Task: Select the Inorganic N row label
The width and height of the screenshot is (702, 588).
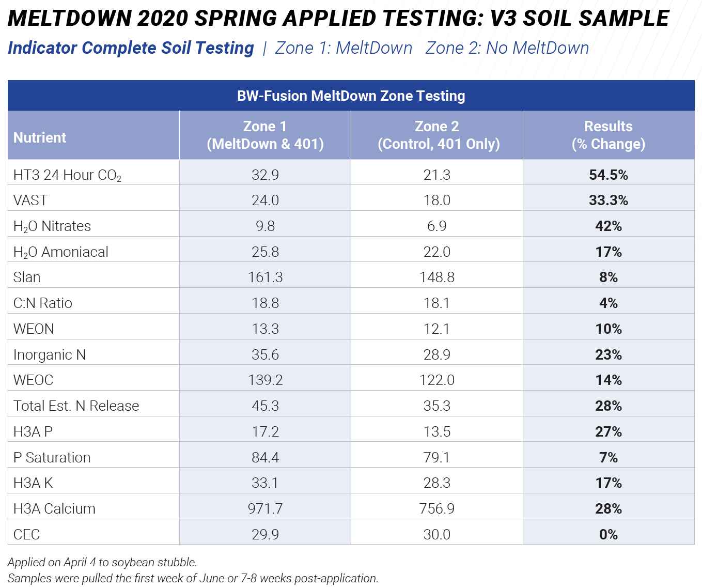Action: pos(50,354)
